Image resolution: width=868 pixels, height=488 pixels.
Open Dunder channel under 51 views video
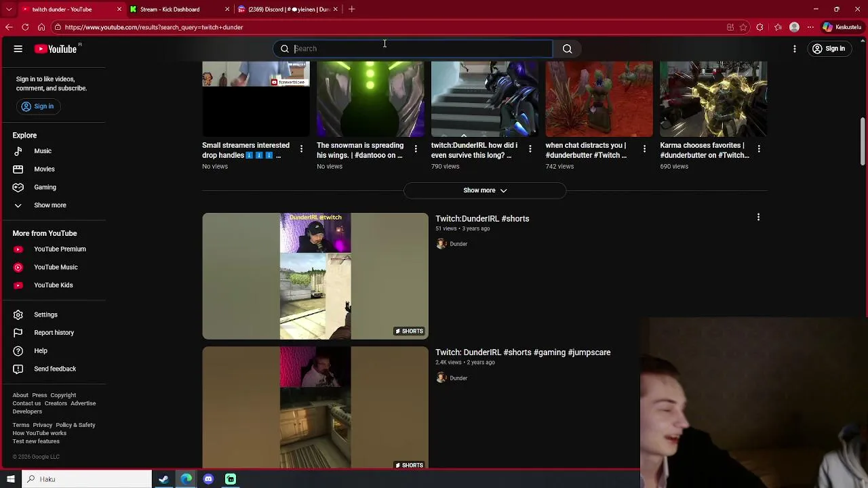[458, 244]
